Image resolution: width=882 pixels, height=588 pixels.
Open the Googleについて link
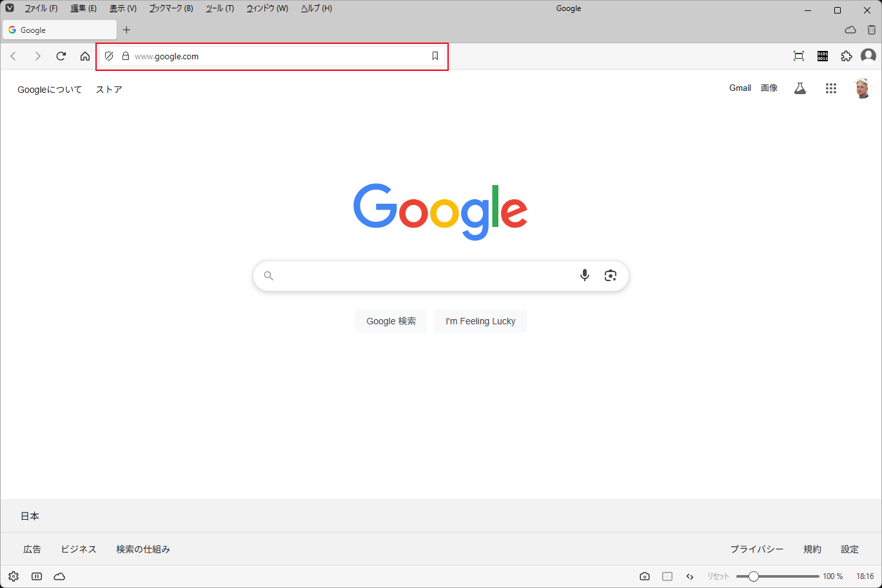coord(50,90)
